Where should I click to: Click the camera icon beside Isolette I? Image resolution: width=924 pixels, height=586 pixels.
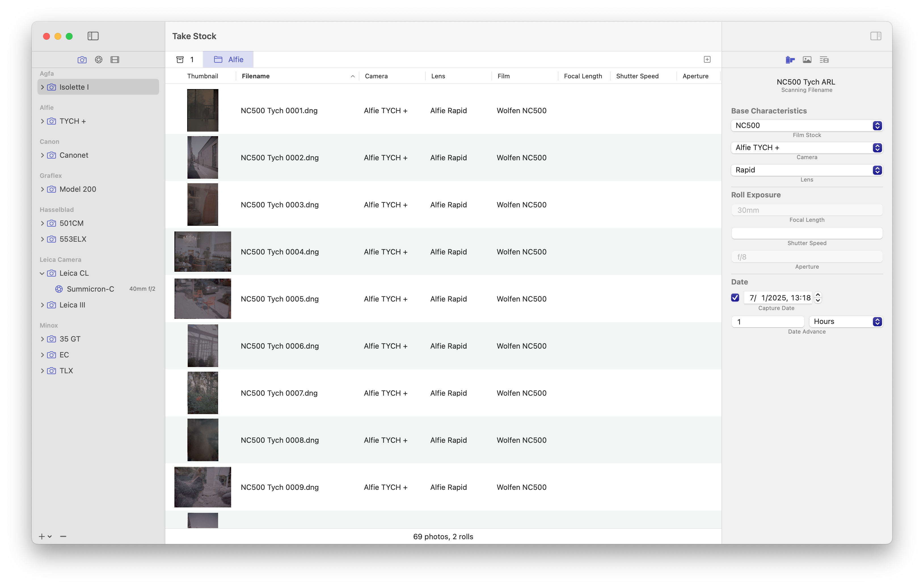[x=51, y=87]
